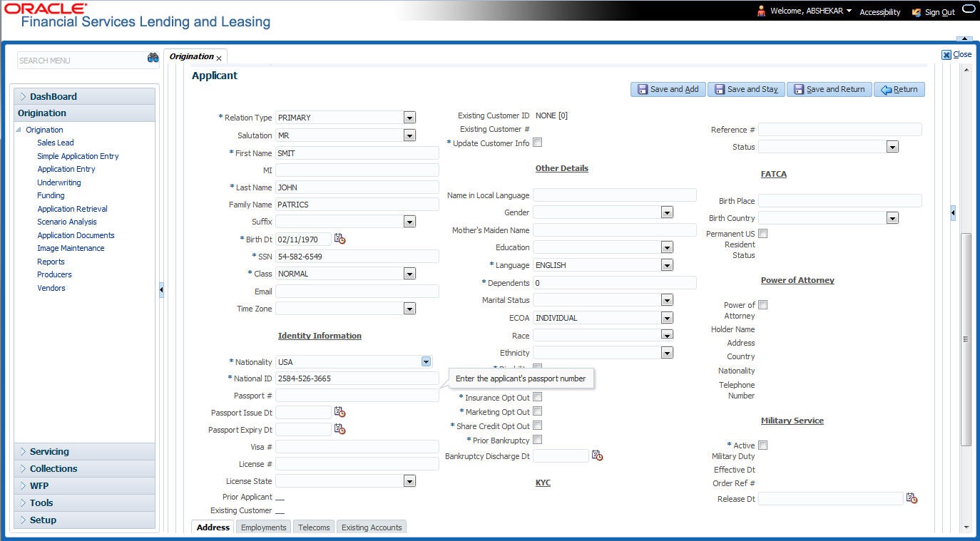
Task: Open Vendors in the Origination tree
Action: pyautogui.click(x=51, y=288)
